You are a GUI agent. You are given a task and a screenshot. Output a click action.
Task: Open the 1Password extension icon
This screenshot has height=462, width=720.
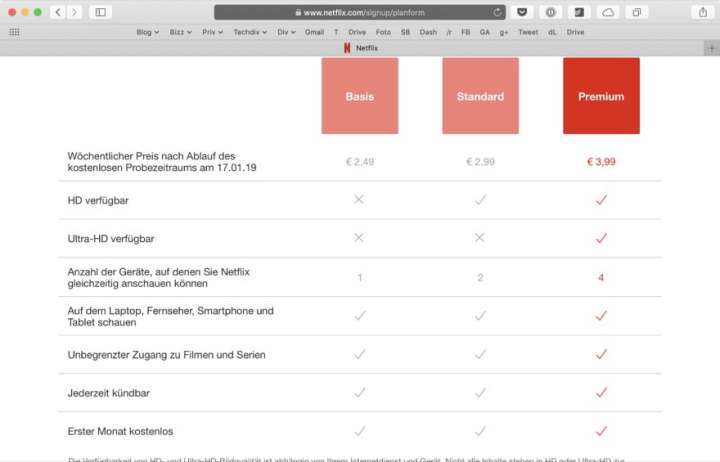coord(550,12)
